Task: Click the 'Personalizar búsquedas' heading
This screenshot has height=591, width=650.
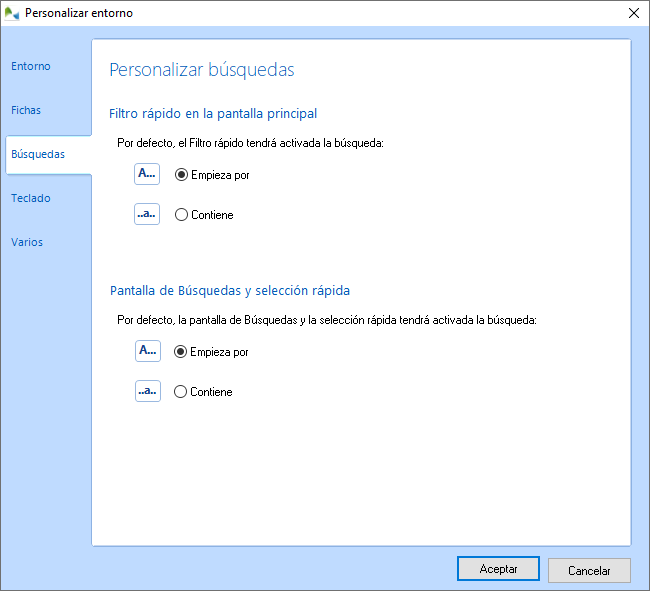Action: coord(202,70)
